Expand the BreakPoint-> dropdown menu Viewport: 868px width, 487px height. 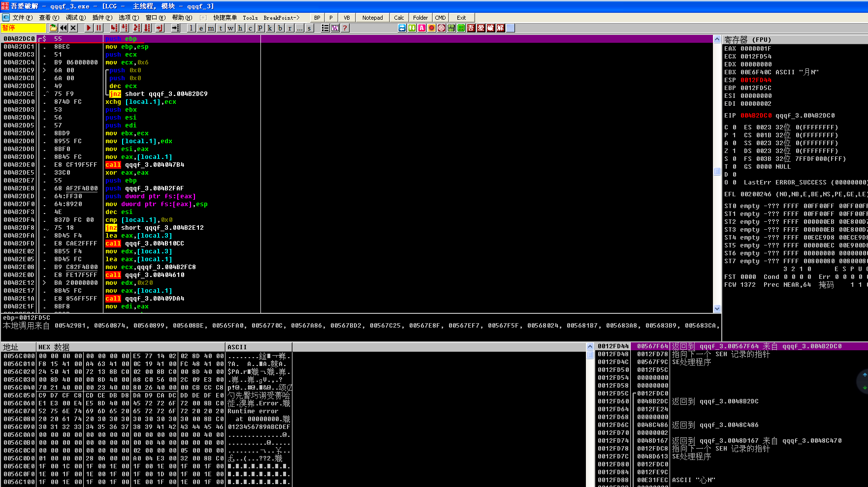[x=281, y=18]
